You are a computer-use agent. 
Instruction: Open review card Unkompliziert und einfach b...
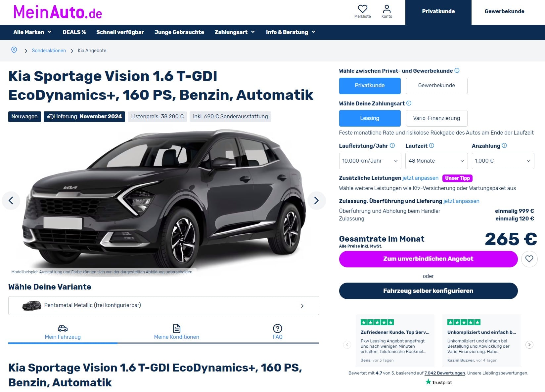481,340
